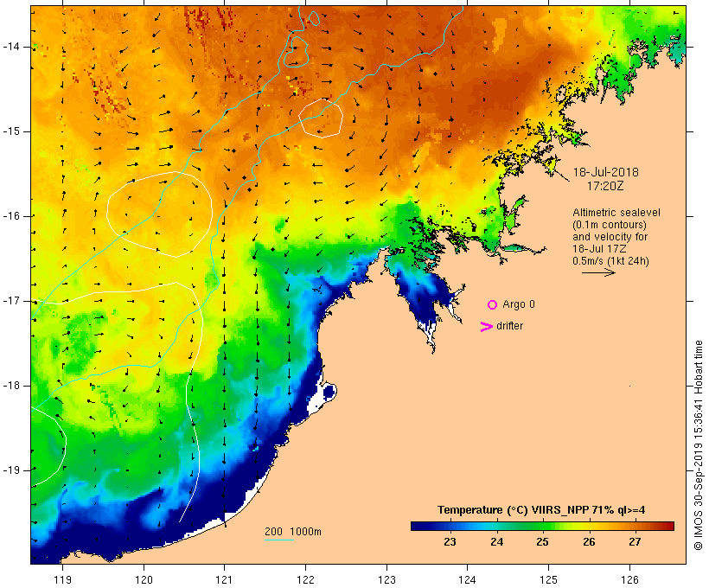Screen dimensions: 709x588
Task: Click the -14 latitude axis label
Action: coord(10,47)
